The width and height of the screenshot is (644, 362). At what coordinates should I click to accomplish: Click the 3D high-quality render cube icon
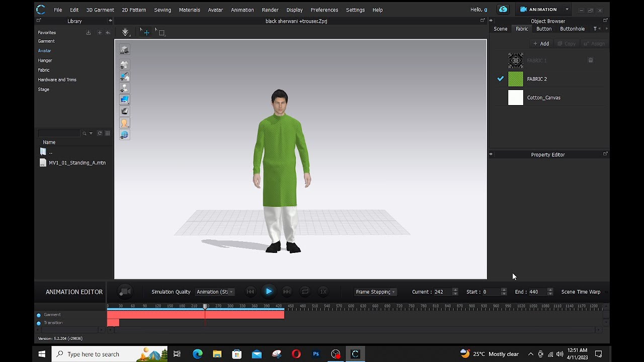(124, 49)
